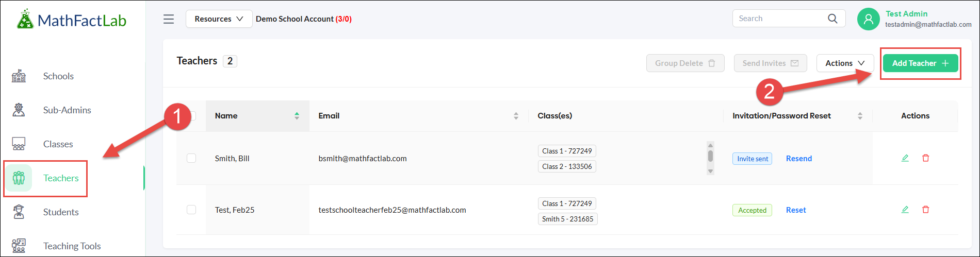Open the hamburger menu icon

[169, 19]
